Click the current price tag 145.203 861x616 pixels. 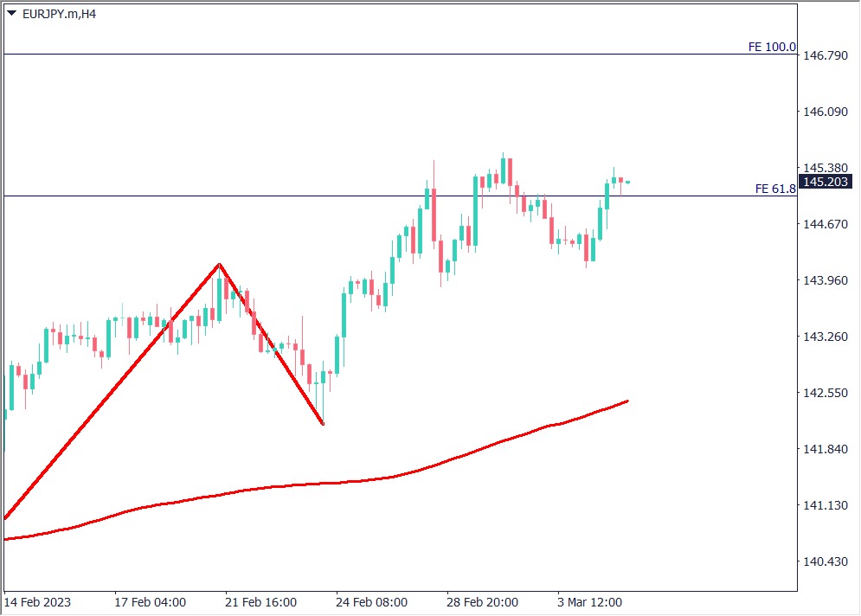click(x=826, y=182)
